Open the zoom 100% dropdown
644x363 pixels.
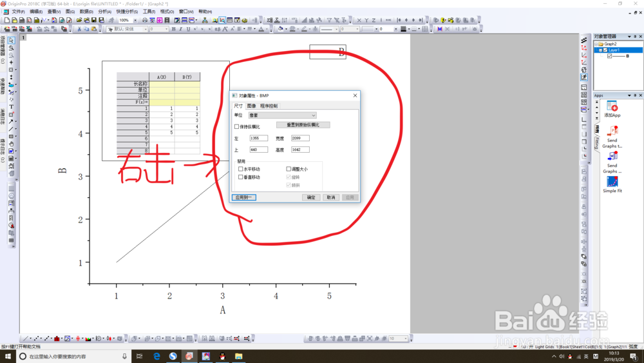click(x=135, y=20)
